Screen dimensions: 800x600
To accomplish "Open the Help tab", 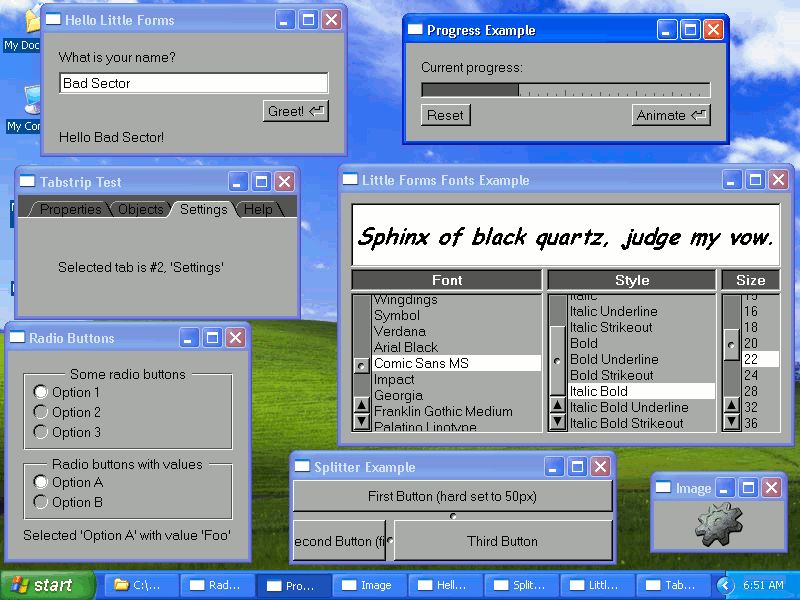I will [x=258, y=209].
